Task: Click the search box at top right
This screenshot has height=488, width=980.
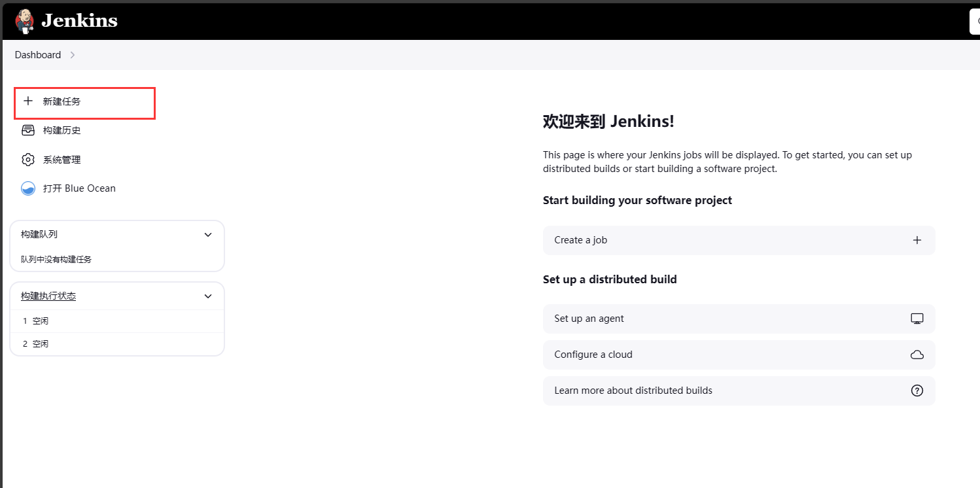Action: point(974,21)
